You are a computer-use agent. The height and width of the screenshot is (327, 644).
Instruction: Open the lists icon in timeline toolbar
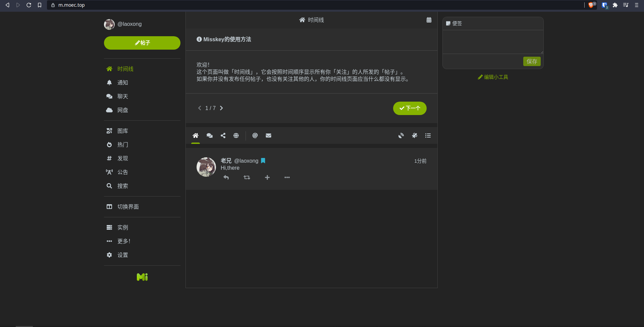[x=428, y=135]
